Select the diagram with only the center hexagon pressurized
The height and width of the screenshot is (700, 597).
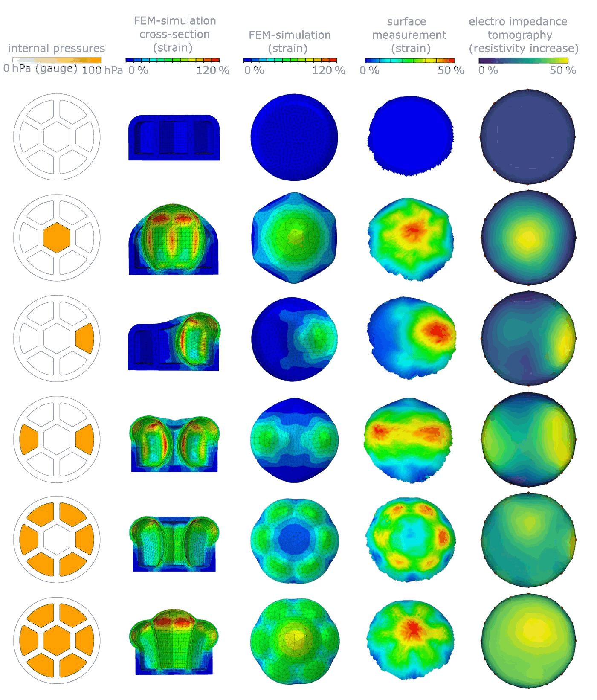coord(57,238)
